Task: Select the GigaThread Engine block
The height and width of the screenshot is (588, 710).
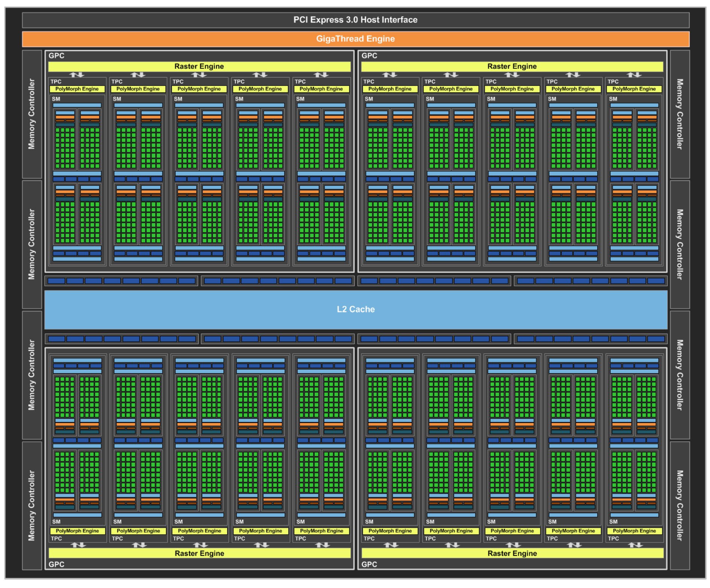Action: tap(355, 39)
